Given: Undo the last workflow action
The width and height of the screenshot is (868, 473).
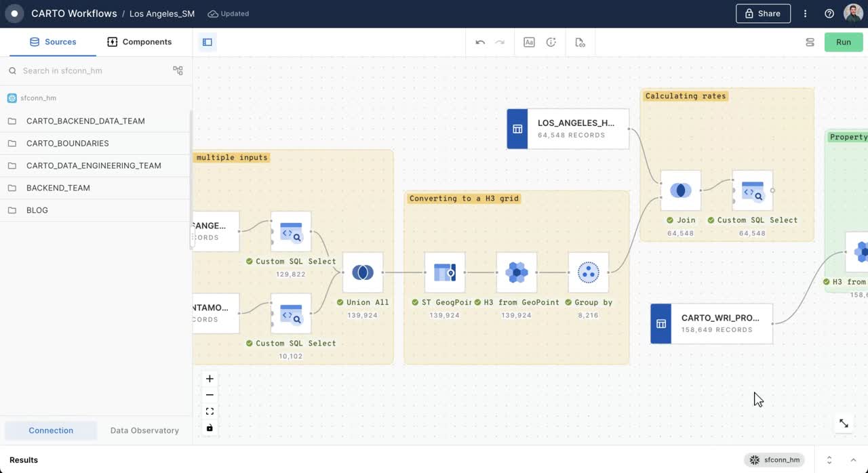Looking at the screenshot, I should (480, 41).
